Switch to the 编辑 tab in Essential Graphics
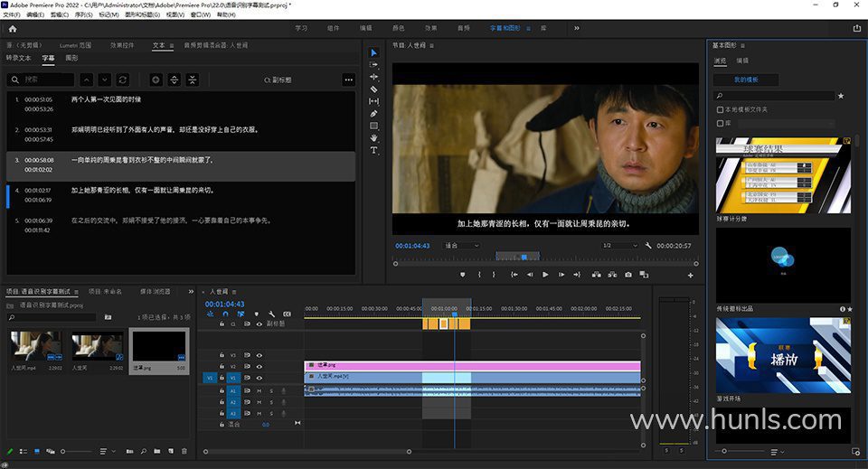This screenshot has height=469, width=868. [x=741, y=61]
